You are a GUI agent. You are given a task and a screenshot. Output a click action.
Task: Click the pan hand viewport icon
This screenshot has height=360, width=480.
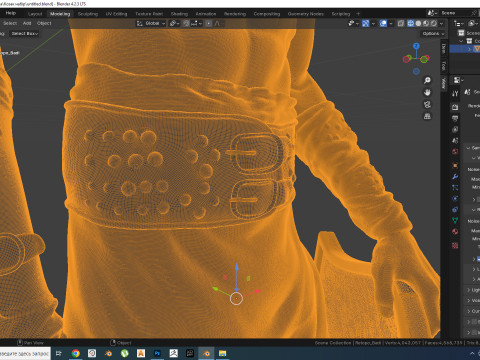tap(427, 92)
